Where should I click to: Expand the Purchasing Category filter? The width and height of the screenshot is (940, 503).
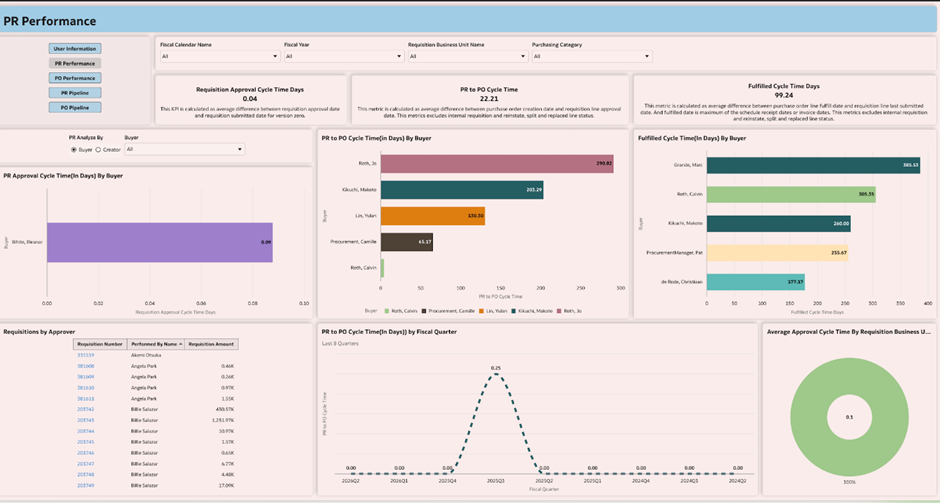592,56
